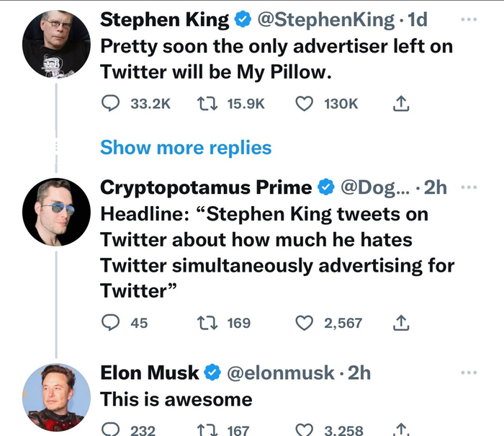
Task: Retweet Cryptopotamus Prime's headline tweet
Action: (205, 323)
